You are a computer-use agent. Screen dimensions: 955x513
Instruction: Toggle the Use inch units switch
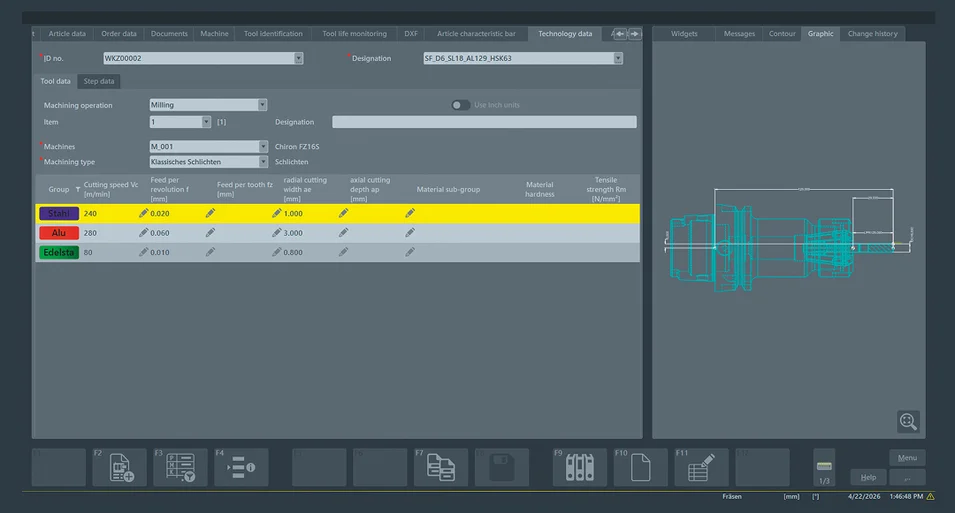(460, 105)
